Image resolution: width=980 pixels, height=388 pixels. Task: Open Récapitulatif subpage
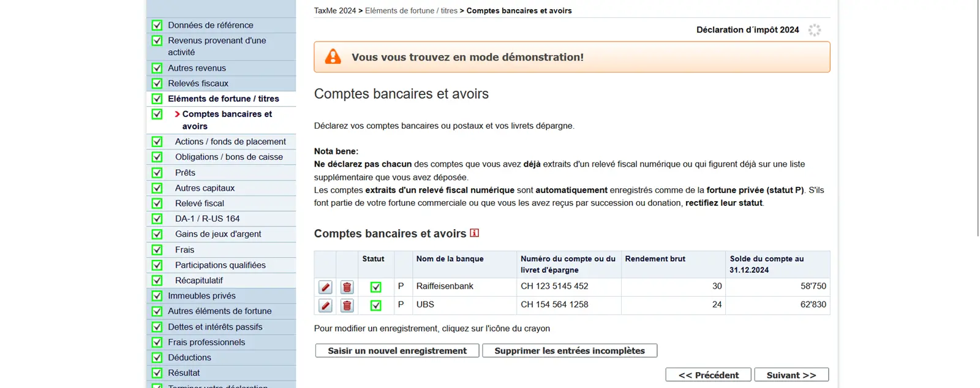click(x=199, y=280)
